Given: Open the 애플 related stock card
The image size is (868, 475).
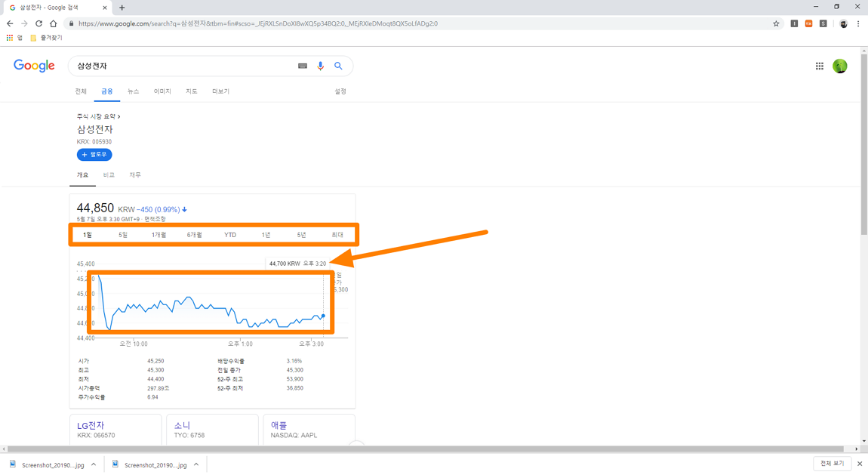Looking at the screenshot, I should pos(309,430).
